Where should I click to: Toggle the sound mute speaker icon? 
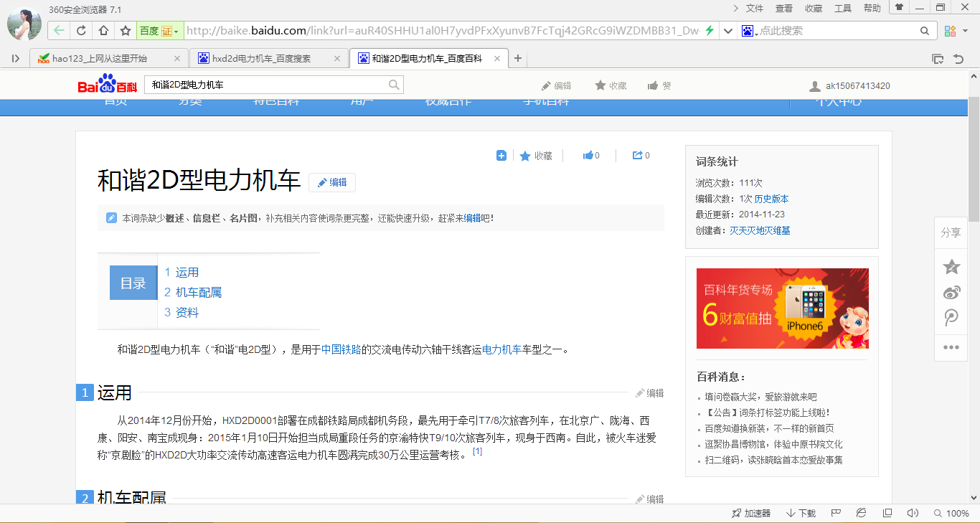click(913, 513)
